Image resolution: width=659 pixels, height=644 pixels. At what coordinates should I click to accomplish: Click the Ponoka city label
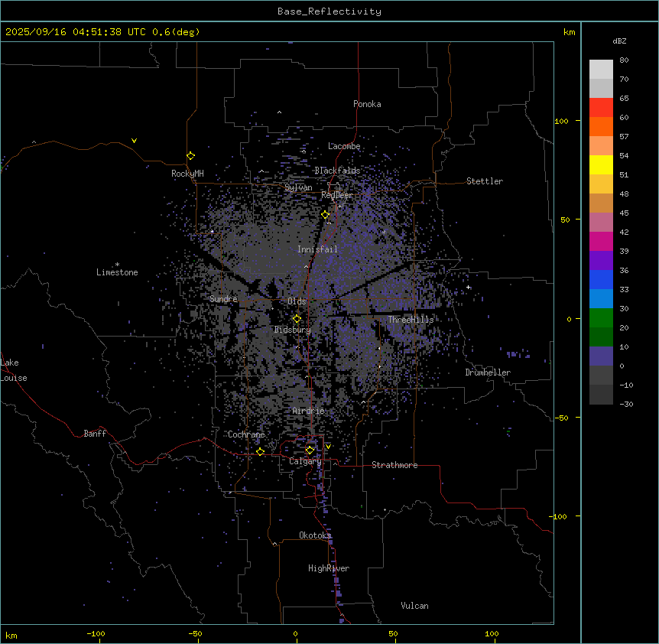click(367, 104)
